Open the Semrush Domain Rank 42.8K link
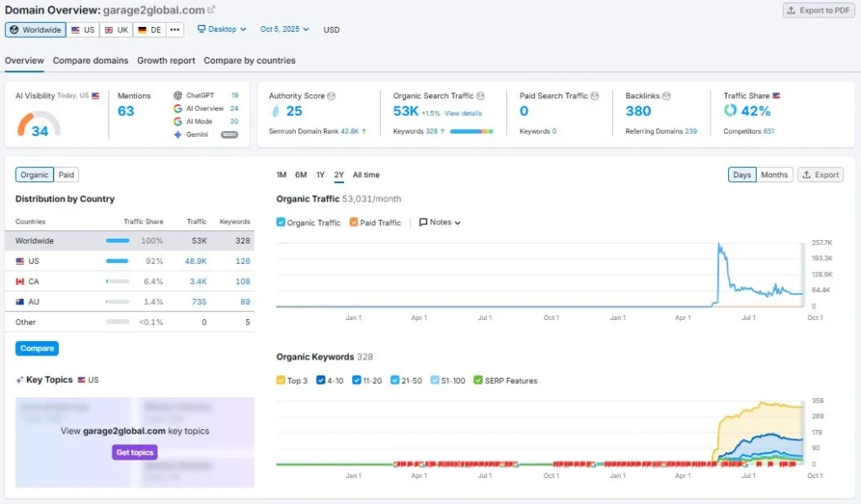This screenshot has height=504, width=861. pos(350,131)
